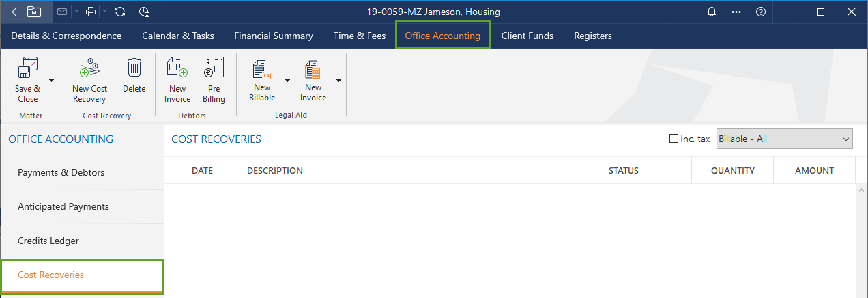Open the Client Funds tab
This screenshot has height=298, width=868.
[527, 36]
